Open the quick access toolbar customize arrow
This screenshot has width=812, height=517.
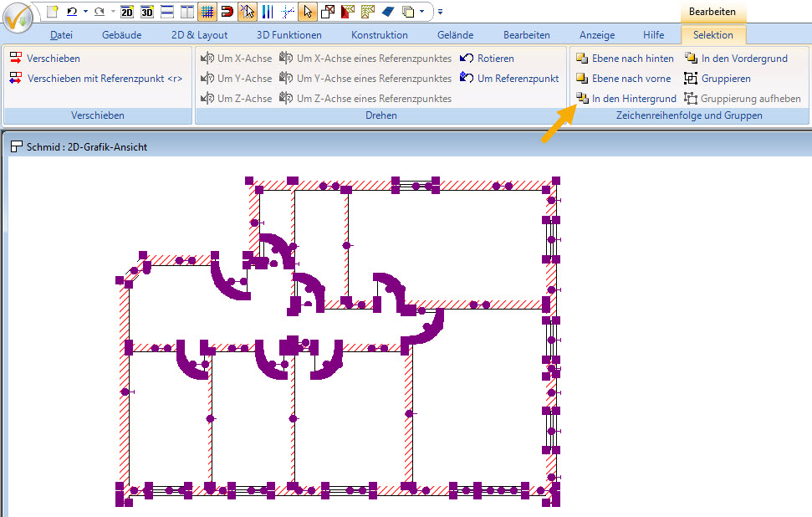(440, 12)
